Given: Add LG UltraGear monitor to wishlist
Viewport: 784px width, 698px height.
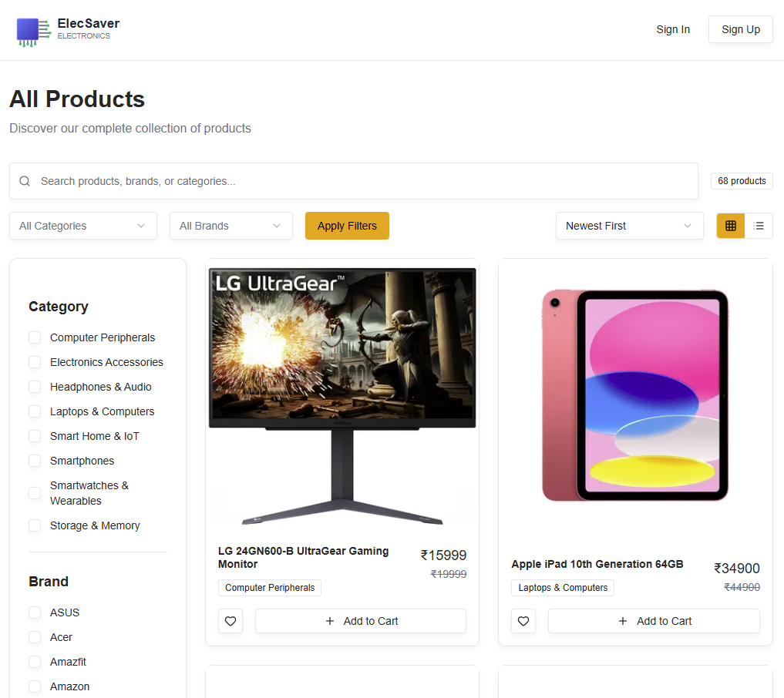Looking at the screenshot, I should [230, 621].
